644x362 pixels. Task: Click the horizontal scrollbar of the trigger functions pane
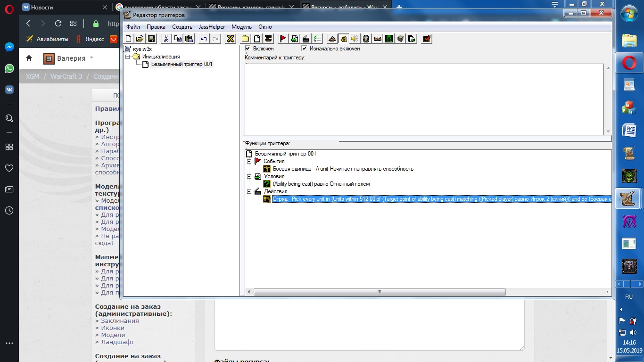coord(380,292)
